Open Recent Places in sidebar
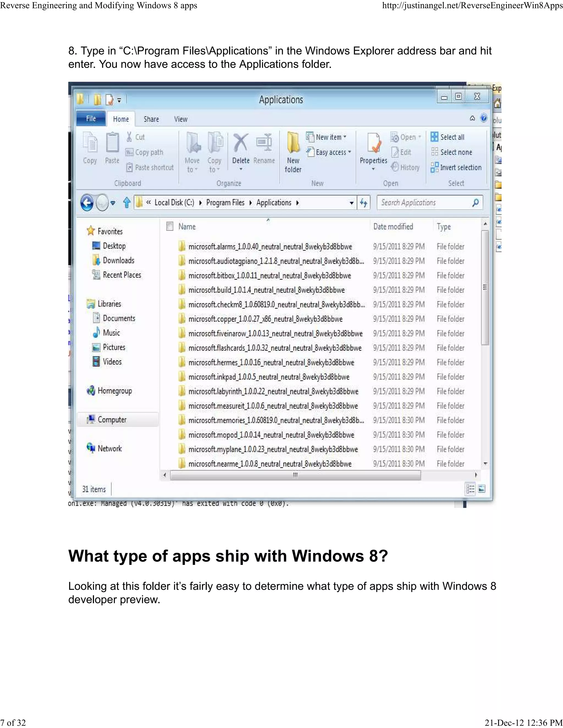Image resolution: width=563 pixels, height=728 pixels. pyautogui.click(x=116, y=275)
